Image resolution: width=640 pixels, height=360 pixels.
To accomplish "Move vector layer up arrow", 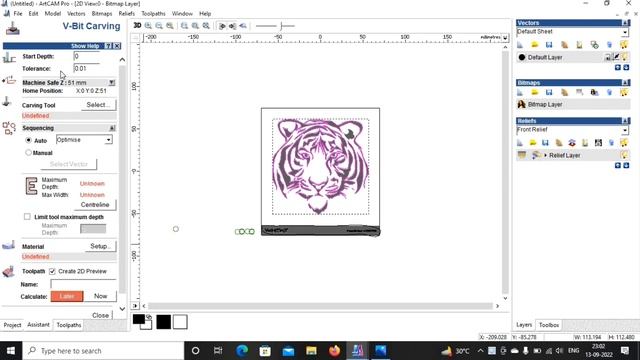I will pyautogui.click(x=618, y=67).
